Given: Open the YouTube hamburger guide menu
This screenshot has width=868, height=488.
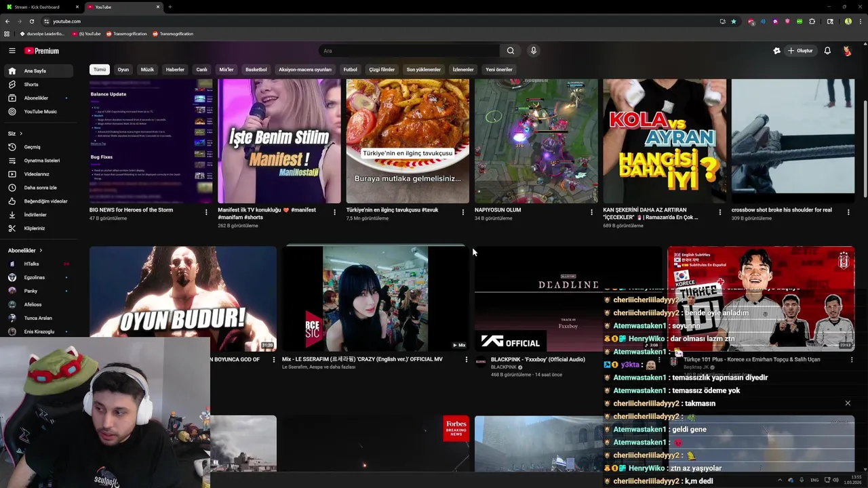Looking at the screenshot, I should pyautogui.click(x=12, y=51).
